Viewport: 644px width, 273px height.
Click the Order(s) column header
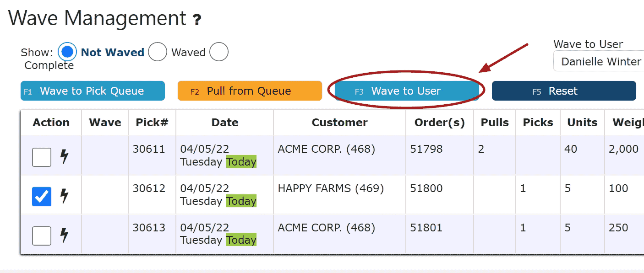(x=440, y=123)
